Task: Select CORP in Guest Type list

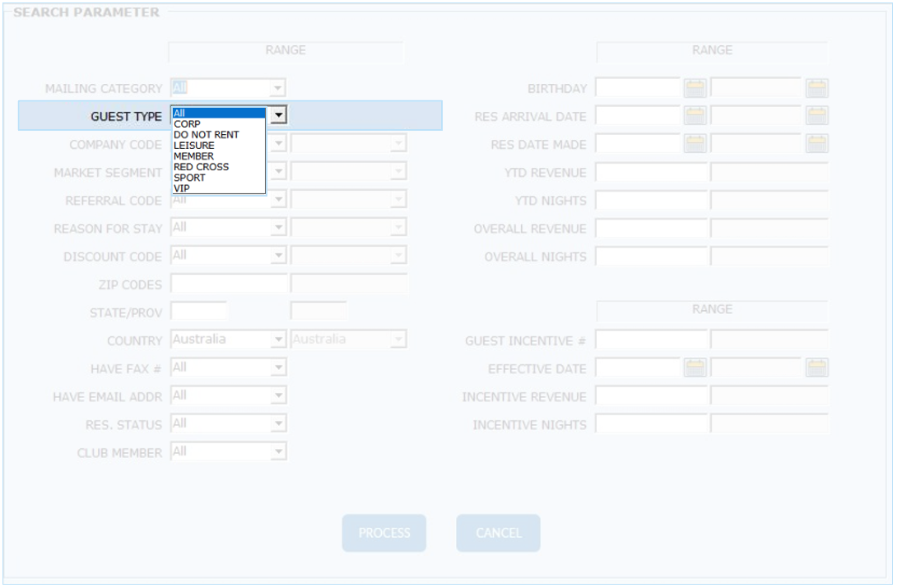Action: 188,124
